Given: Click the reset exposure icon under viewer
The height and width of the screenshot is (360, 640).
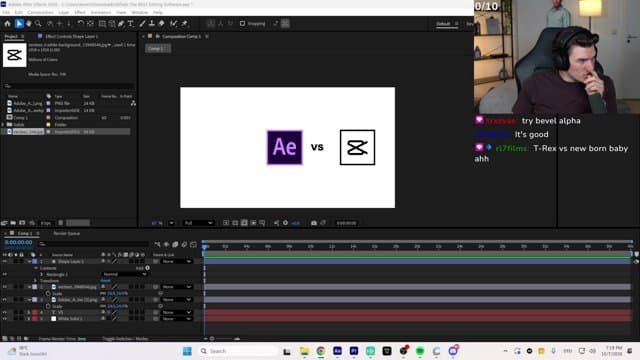Looking at the screenshot, I should (x=286, y=223).
